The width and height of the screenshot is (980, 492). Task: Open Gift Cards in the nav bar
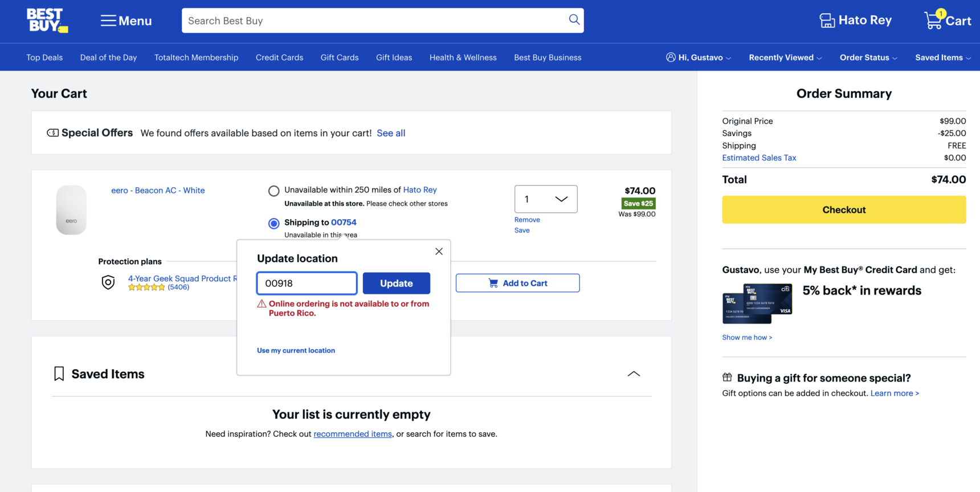click(340, 57)
